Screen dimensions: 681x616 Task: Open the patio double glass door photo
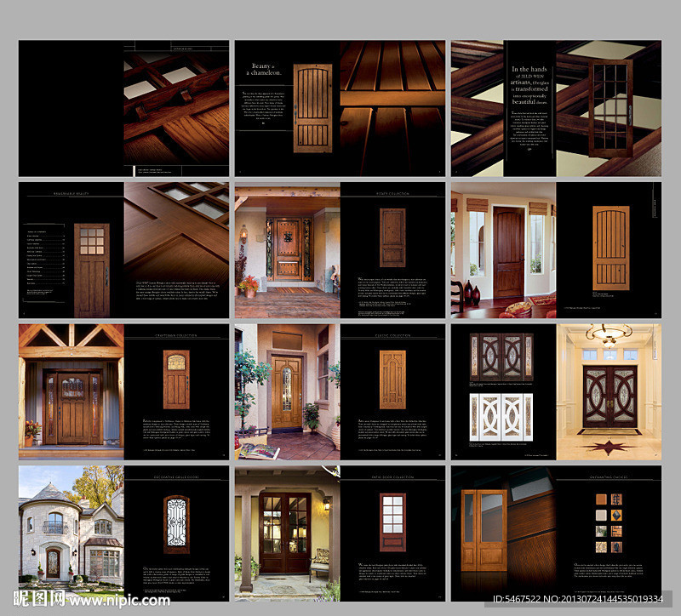point(287,533)
